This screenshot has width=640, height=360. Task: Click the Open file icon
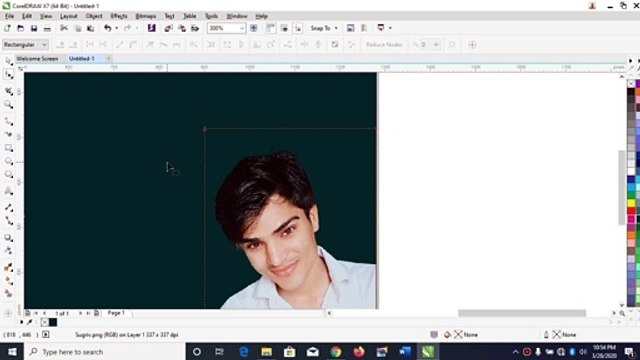click(x=20, y=28)
